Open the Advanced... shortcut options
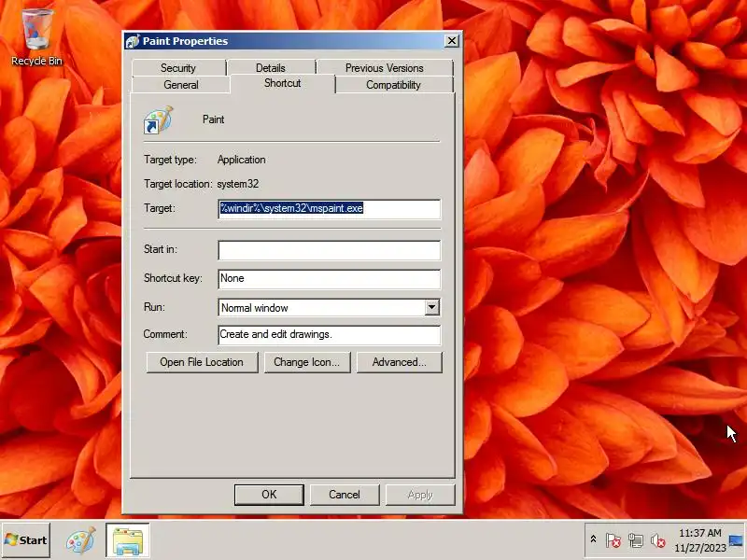Image resolution: width=747 pixels, height=560 pixels. (400, 362)
